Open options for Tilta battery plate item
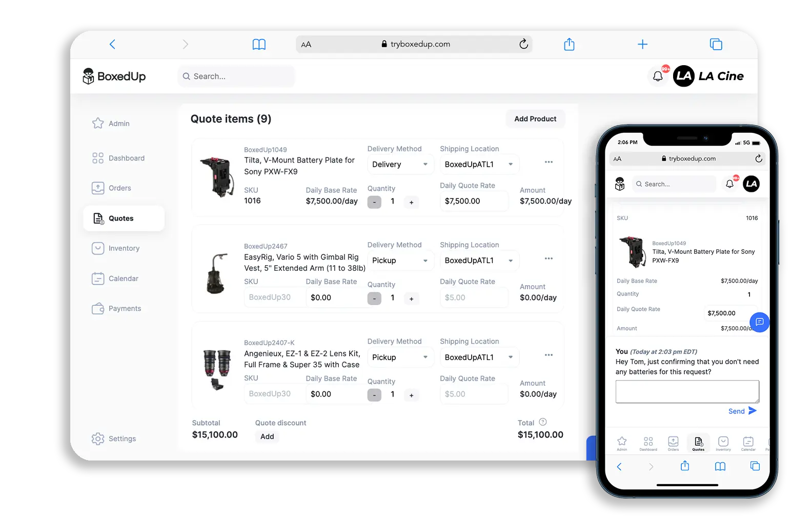 coord(549,162)
